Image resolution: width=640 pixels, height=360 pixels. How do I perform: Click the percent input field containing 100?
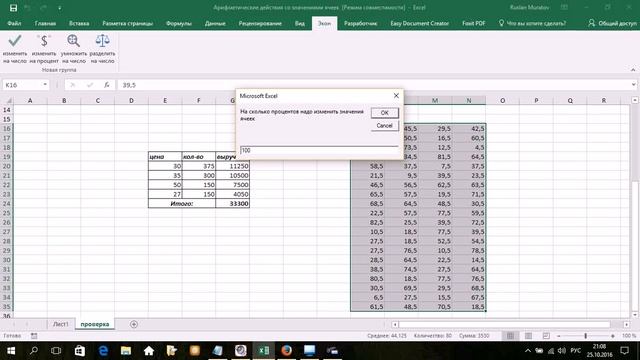coord(319,151)
